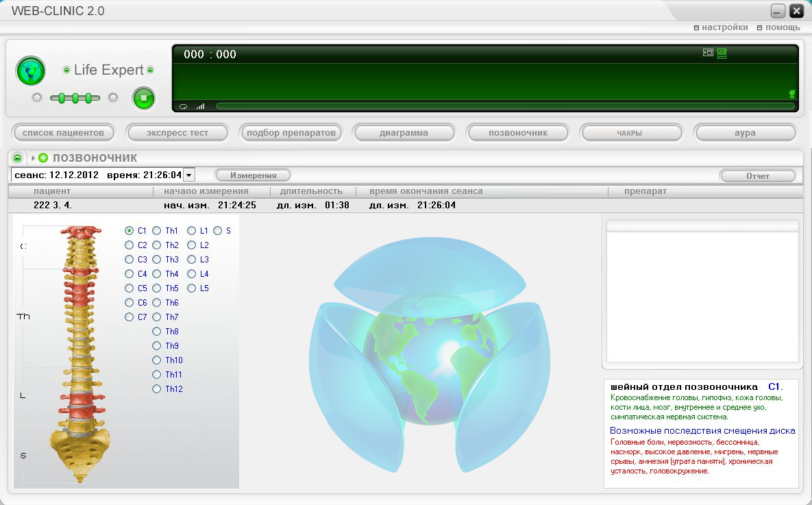Click the green indicator left of Life Expert
Viewport: 812px width, 505px height.
66,70
